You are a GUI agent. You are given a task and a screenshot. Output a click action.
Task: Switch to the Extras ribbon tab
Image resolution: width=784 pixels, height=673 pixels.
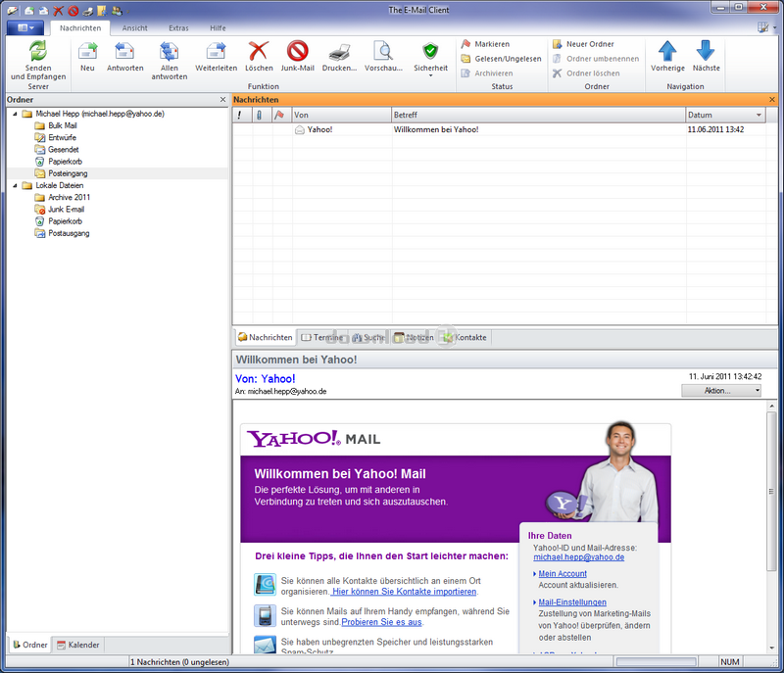[x=178, y=28]
